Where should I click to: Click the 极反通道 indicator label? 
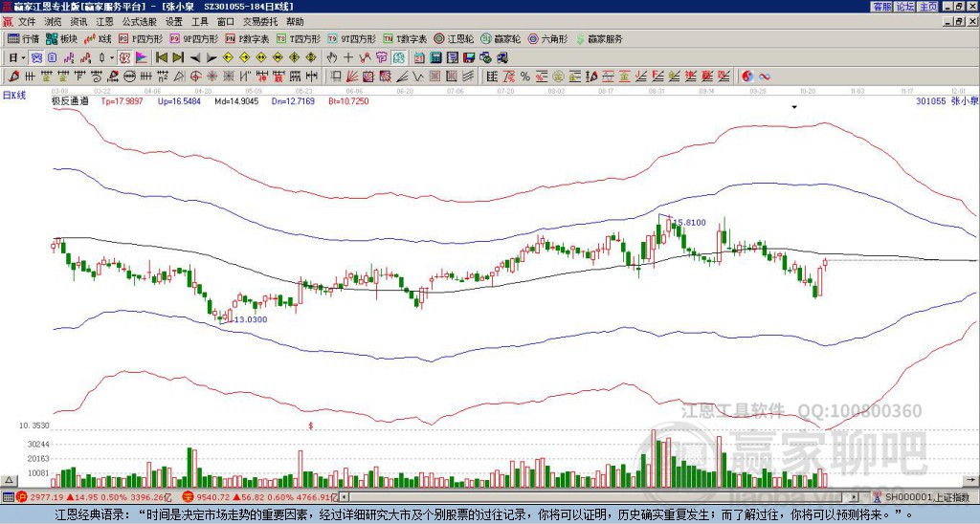tap(70, 100)
